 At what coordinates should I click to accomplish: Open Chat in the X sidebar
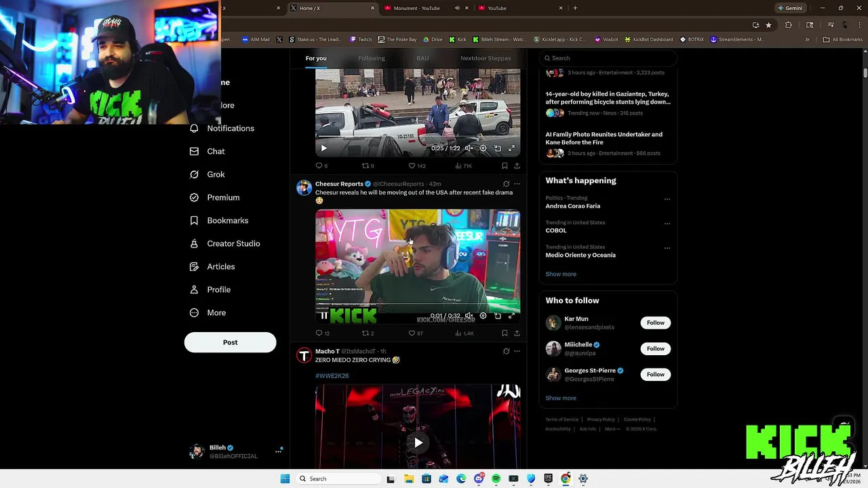pos(207,151)
